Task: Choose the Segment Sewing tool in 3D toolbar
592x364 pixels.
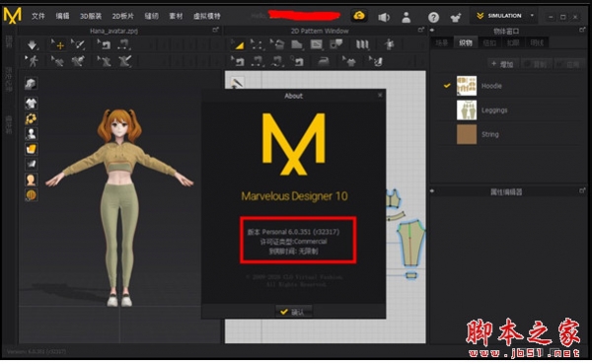Action: (124, 45)
